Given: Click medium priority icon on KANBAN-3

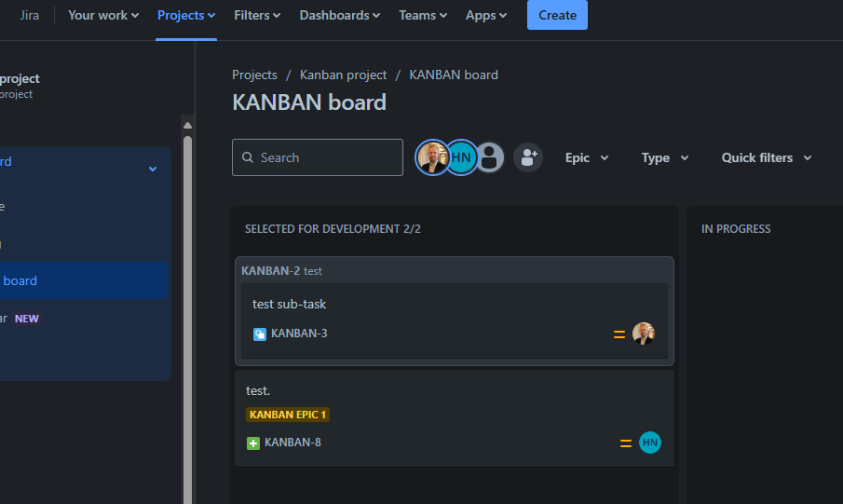Looking at the screenshot, I should pyautogui.click(x=619, y=334).
